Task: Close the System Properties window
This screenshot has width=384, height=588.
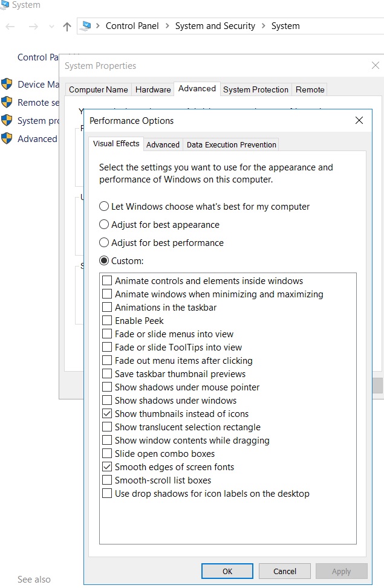Action: click(375, 66)
